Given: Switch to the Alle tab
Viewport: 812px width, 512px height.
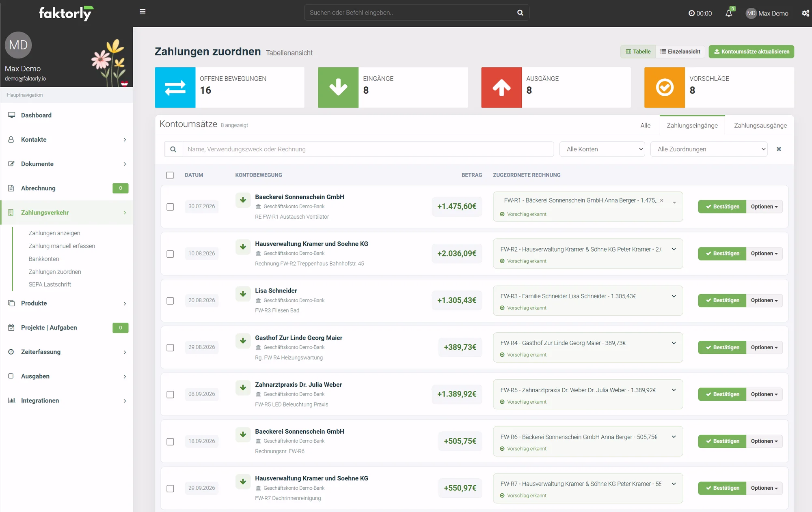Looking at the screenshot, I should point(645,125).
